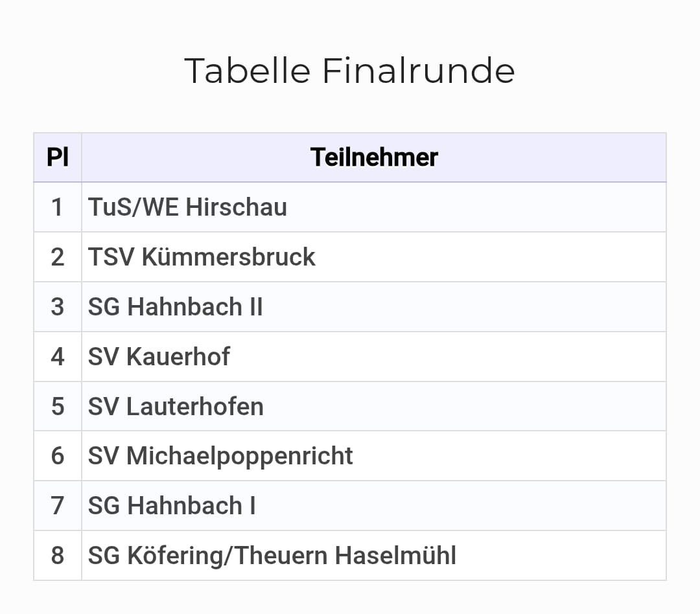Screen dimensions: 700x614
Task: Open the TuS/WE Hirschau team entry
Action: click(187, 207)
